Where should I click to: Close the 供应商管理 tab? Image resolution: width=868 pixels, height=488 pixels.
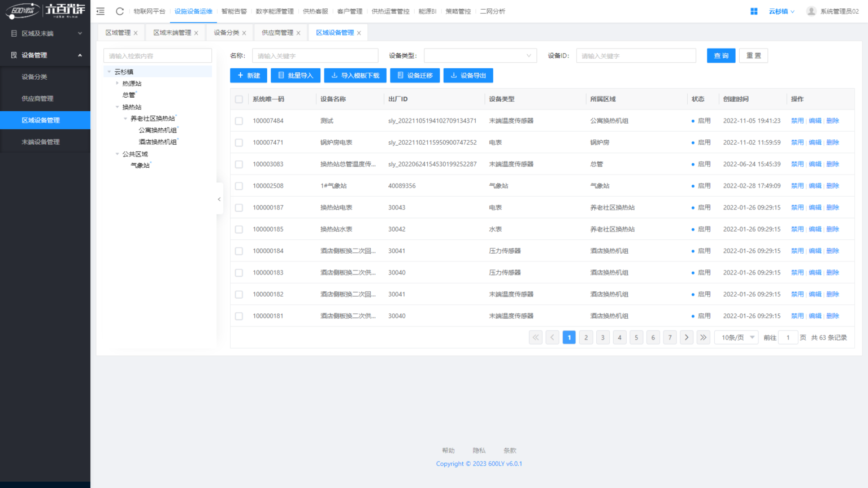click(x=298, y=33)
